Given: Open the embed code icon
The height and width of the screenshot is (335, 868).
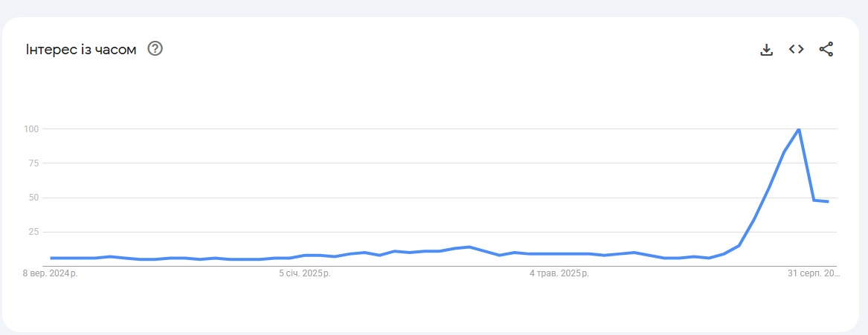Looking at the screenshot, I should [x=797, y=50].
